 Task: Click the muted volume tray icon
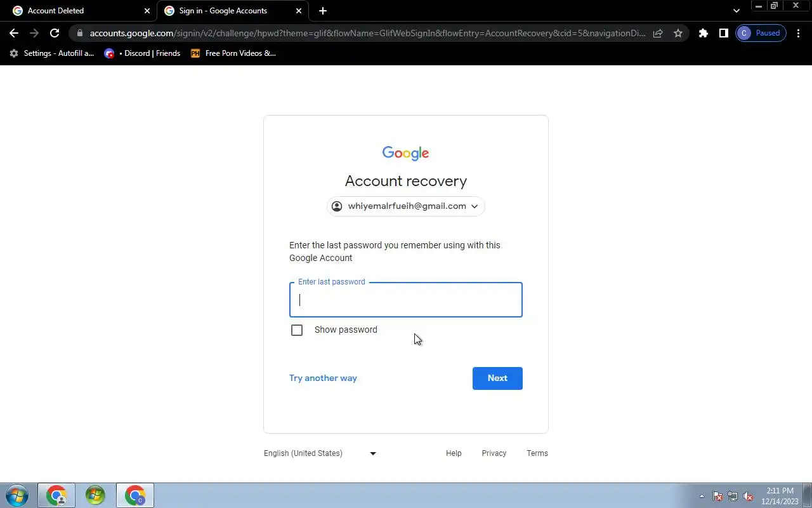[x=748, y=497]
